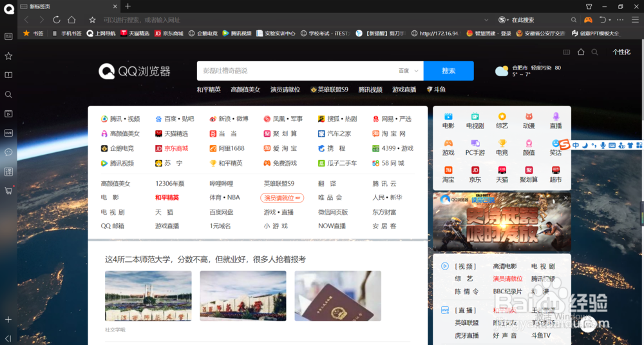Open the skin shirt icon in title bar
The image size is (644, 345).
[589, 6]
